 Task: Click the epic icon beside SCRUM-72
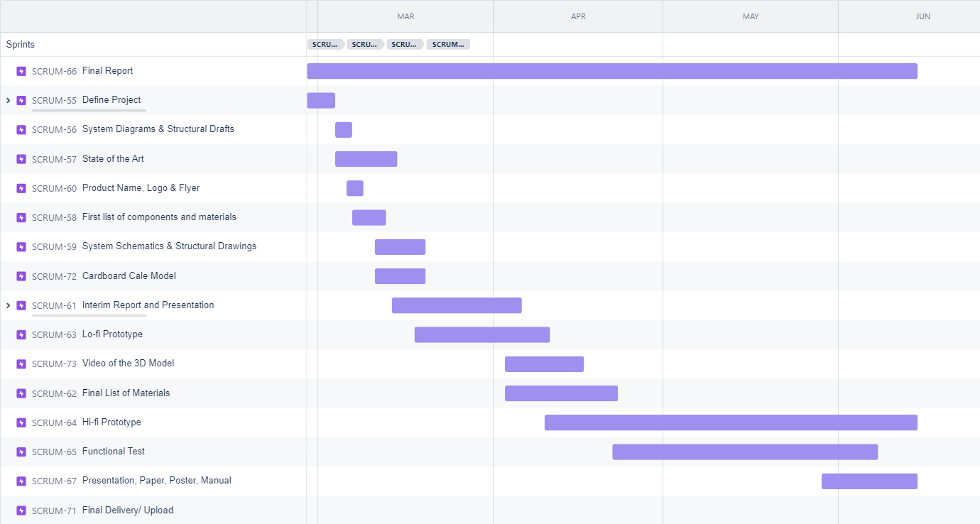[21, 276]
